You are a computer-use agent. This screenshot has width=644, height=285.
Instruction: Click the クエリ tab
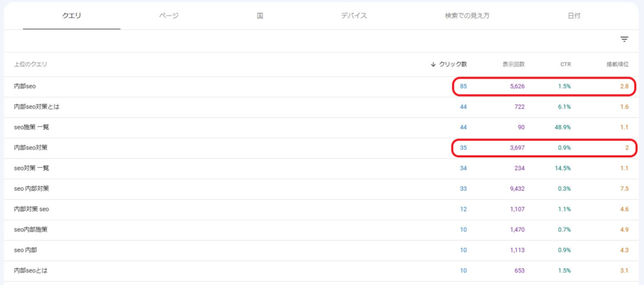tap(71, 15)
